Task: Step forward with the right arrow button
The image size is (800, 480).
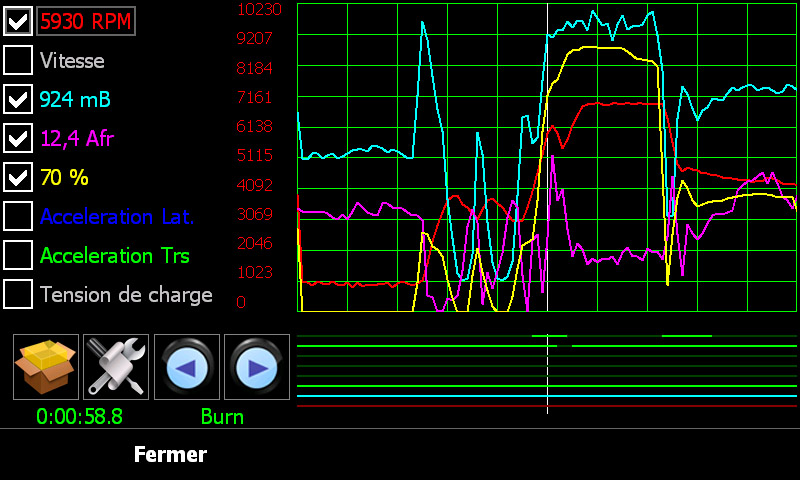Action: pyautogui.click(x=257, y=367)
